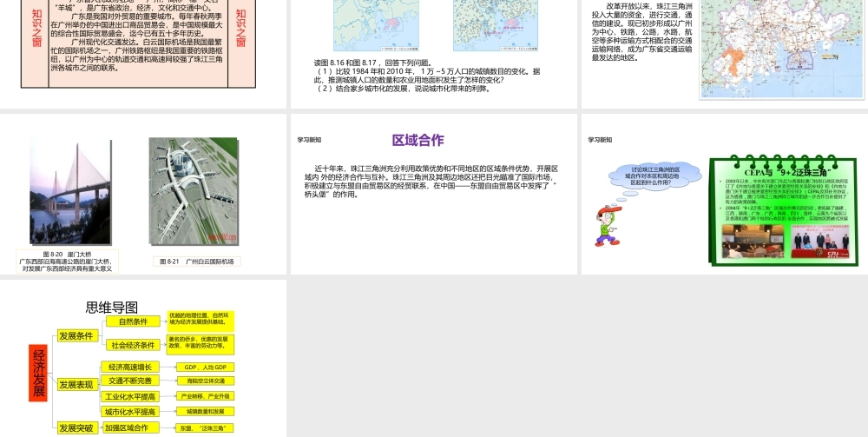Click the 城镇数量和发展 box
The image size is (868, 437).
click(206, 412)
